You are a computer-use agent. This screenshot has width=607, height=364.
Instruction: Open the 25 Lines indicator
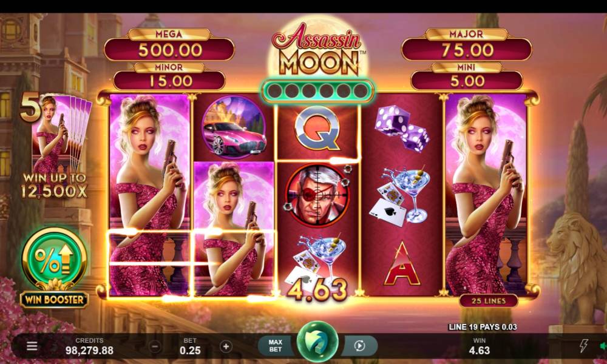489,301
